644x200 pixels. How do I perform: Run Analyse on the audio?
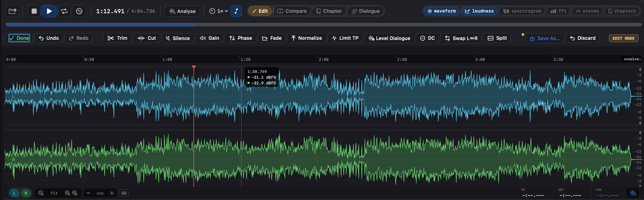182,11
